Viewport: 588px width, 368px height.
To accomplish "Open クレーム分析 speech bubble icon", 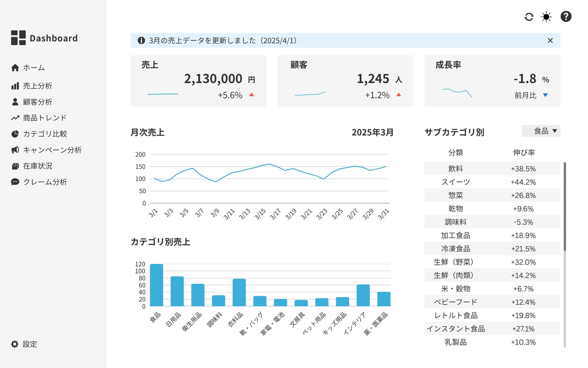I will tap(15, 182).
